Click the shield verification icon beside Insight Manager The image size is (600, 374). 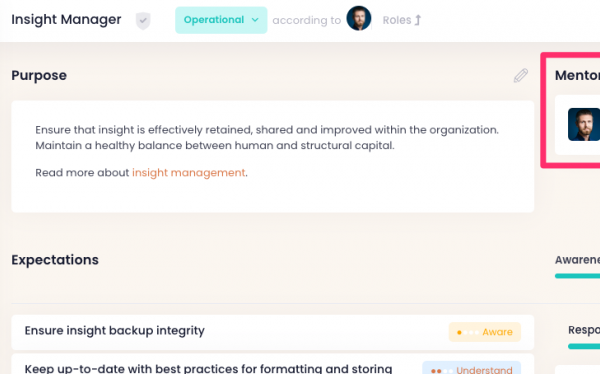click(x=143, y=21)
